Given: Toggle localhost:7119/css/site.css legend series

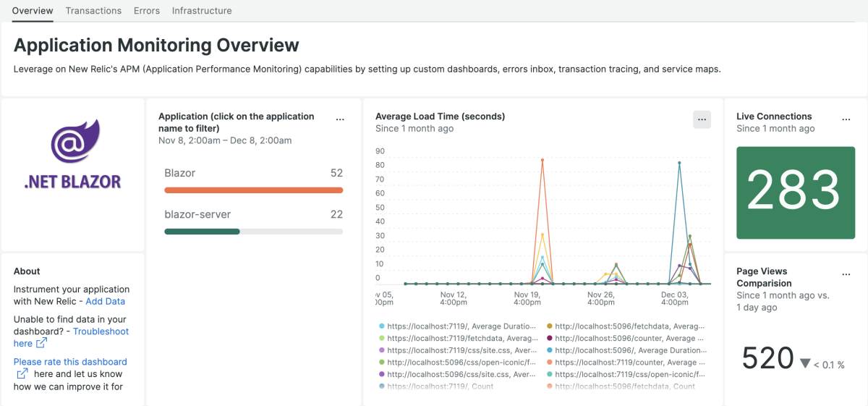Looking at the screenshot, I should [461, 350].
